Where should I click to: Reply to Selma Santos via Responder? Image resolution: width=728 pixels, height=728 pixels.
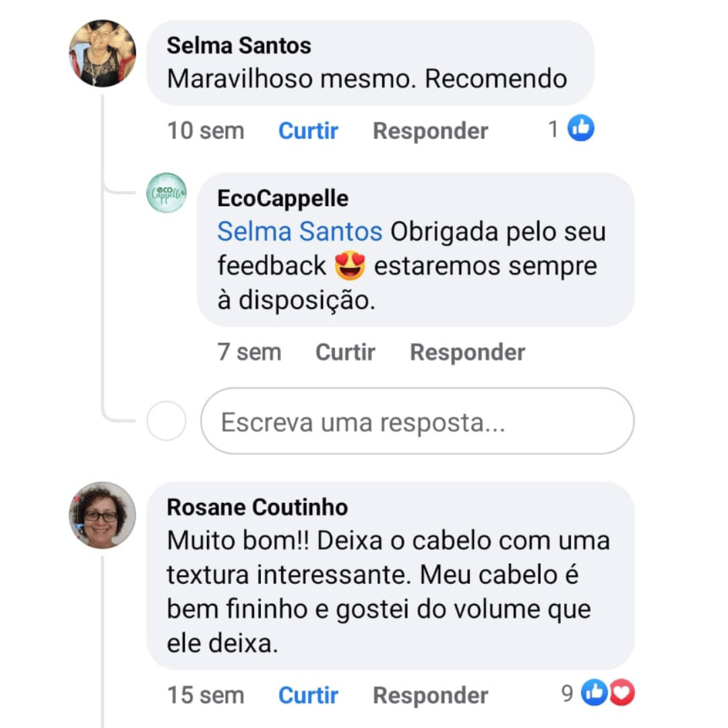[x=430, y=131]
